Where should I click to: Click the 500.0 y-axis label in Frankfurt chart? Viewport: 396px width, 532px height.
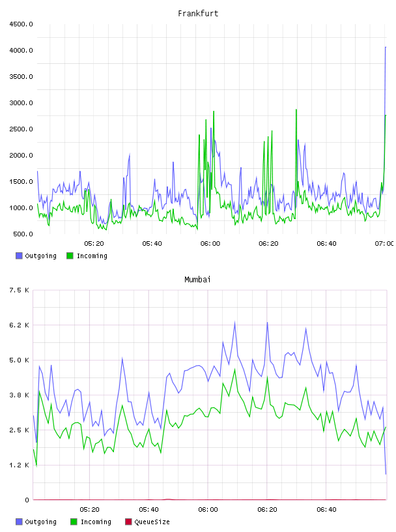pyautogui.click(x=23, y=234)
